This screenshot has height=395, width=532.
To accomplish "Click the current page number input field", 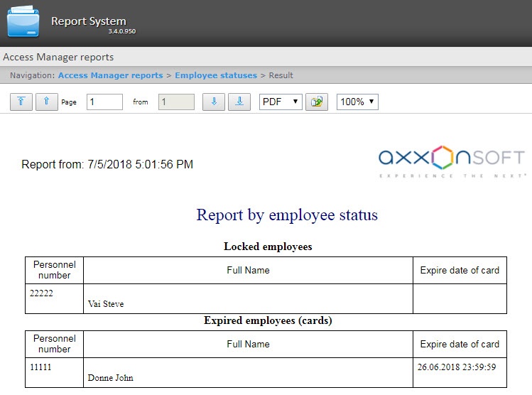I will click(x=104, y=102).
